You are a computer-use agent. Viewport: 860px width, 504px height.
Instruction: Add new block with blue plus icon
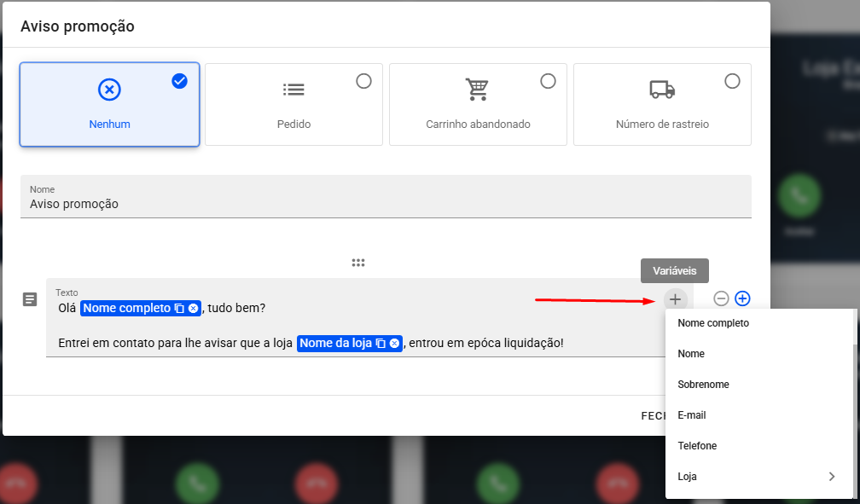point(742,298)
